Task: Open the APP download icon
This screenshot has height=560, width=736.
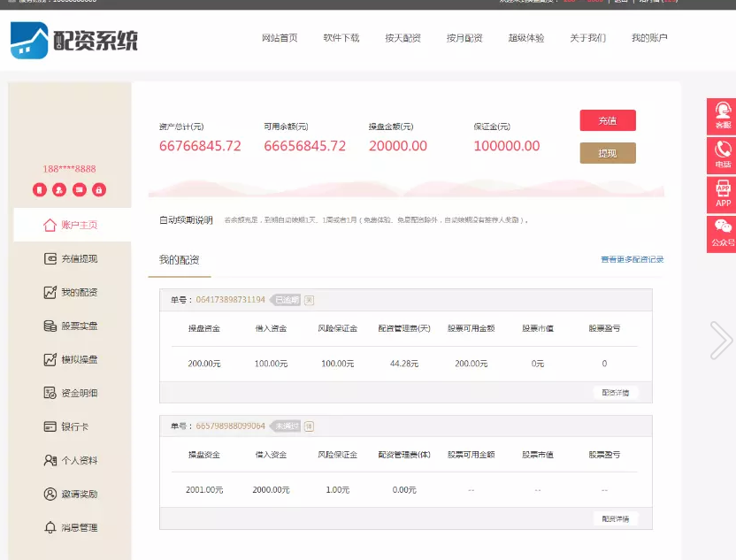Action: [723, 193]
